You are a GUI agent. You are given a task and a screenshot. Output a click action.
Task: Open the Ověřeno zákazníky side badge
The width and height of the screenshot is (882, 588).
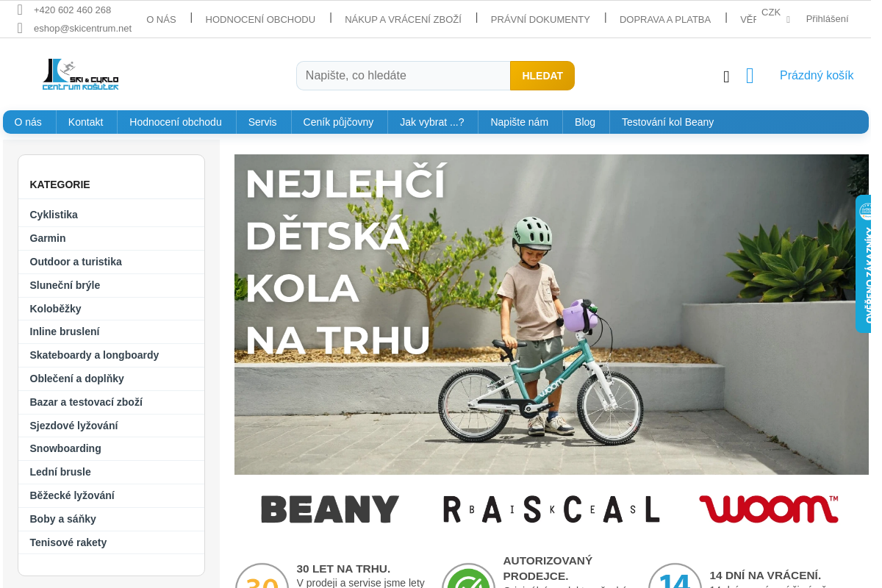coord(863,264)
